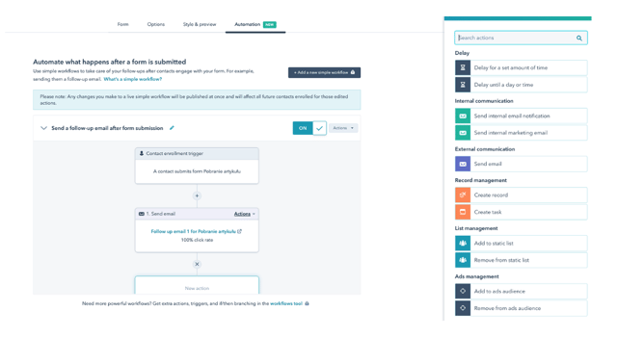Click the plus node to insert action
This screenshot has width=644, height=363.
click(197, 195)
